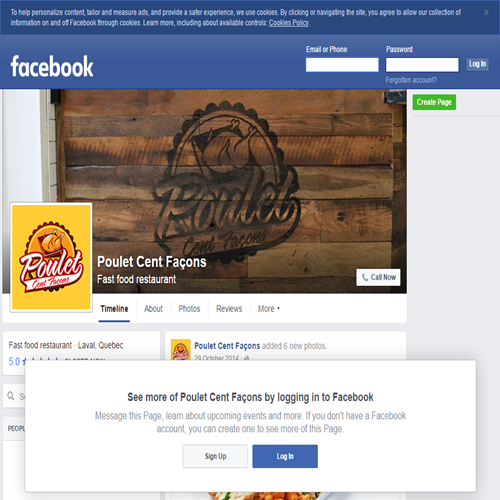Open the Forgotten account link

[x=411, y=80]
